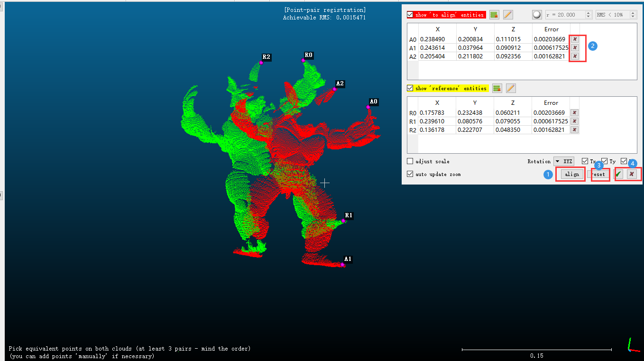Uncheck the Ty translation checkbox
The width and height of the screenshot is (644, 361).
click(x=604, y=161)
